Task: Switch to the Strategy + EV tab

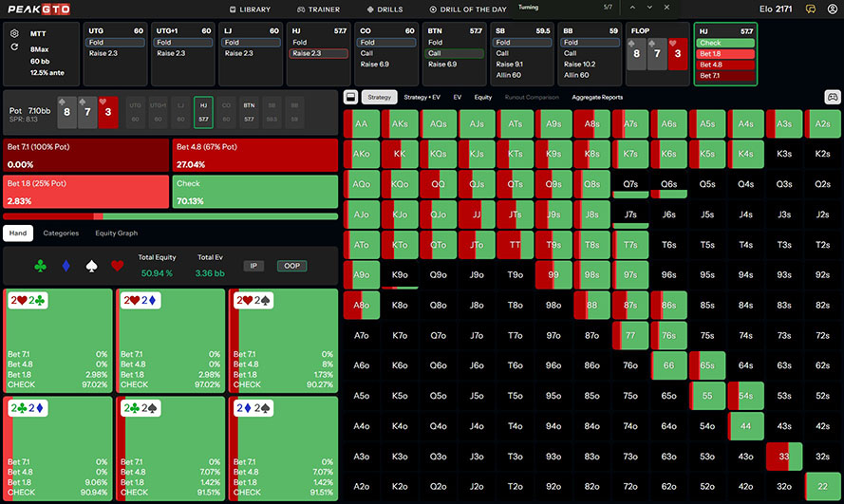Action: (x=422, y=97)
